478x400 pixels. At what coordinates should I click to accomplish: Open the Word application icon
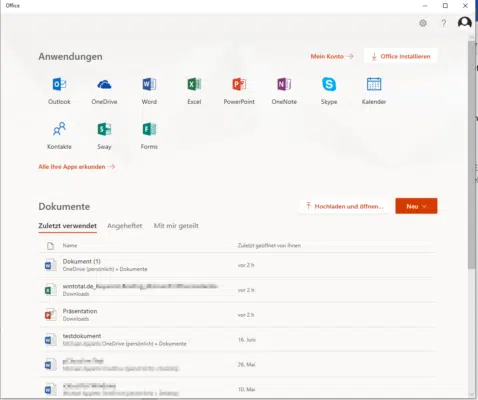pos(149,84)
